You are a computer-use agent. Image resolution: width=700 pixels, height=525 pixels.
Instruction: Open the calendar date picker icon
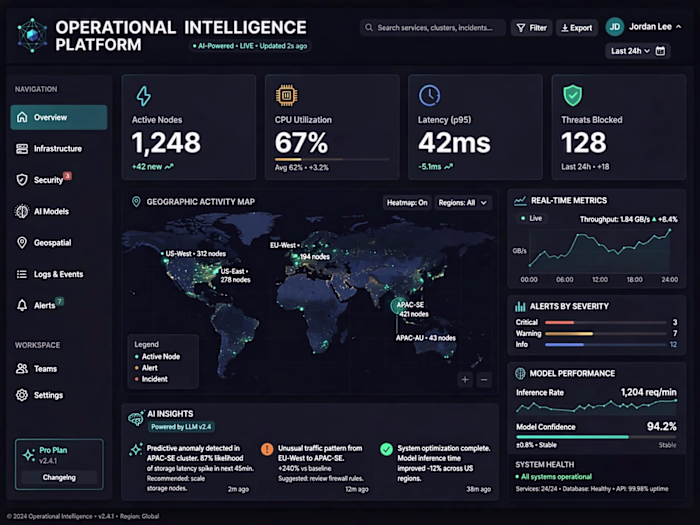660,51
